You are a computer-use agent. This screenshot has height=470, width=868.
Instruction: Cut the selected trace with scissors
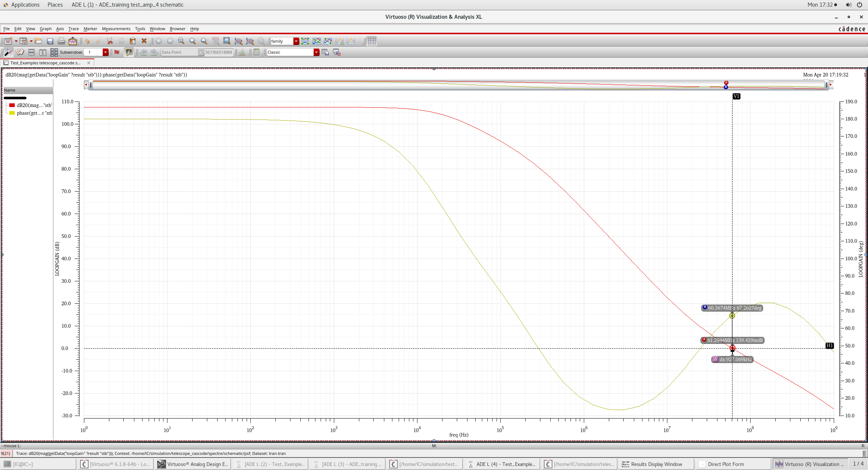110,41
